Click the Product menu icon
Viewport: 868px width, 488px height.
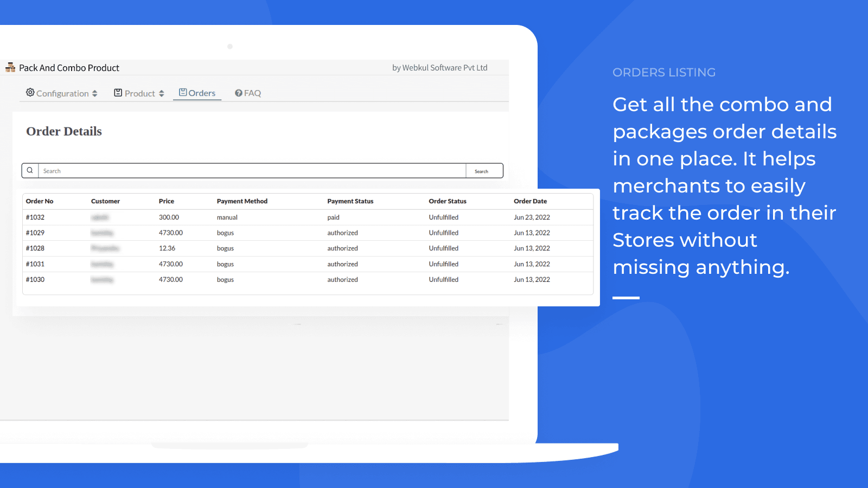[x=118, y=93]
